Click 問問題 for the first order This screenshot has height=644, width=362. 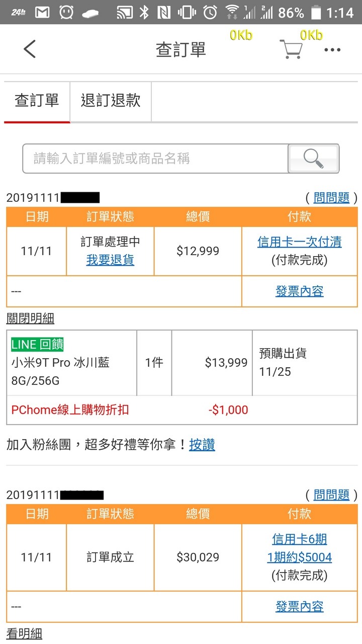tap(331, 198)
